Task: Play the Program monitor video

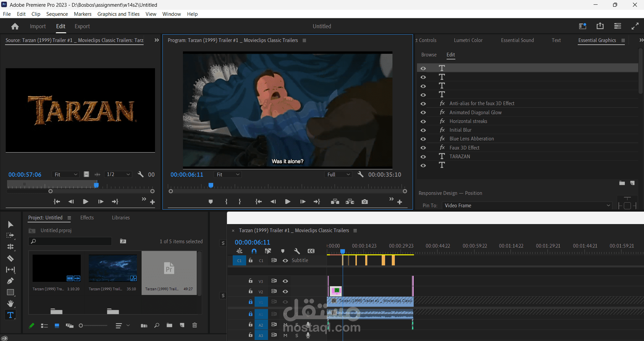Action: pos(288,202)
